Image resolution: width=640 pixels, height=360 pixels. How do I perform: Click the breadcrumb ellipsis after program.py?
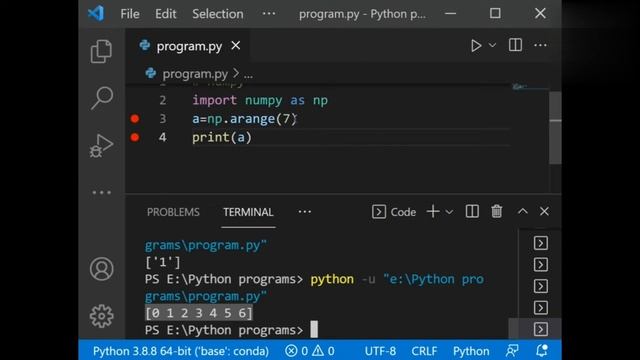(x=248, y=74)
